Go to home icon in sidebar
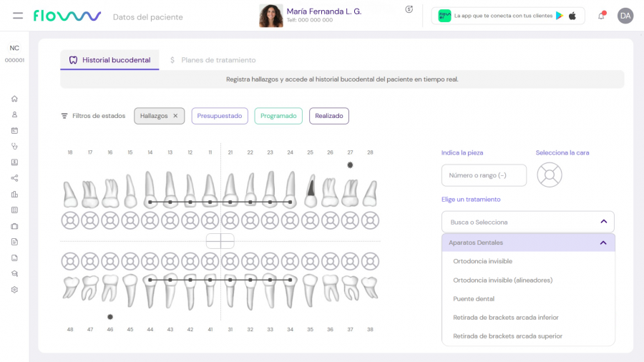Screen dimensions: 644x362 14,99
